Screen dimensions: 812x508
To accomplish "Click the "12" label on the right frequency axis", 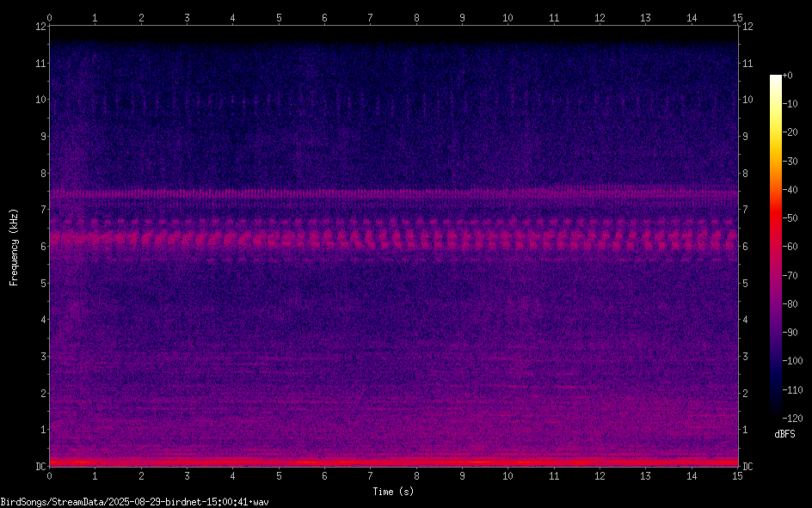I will tap(747, 27).
